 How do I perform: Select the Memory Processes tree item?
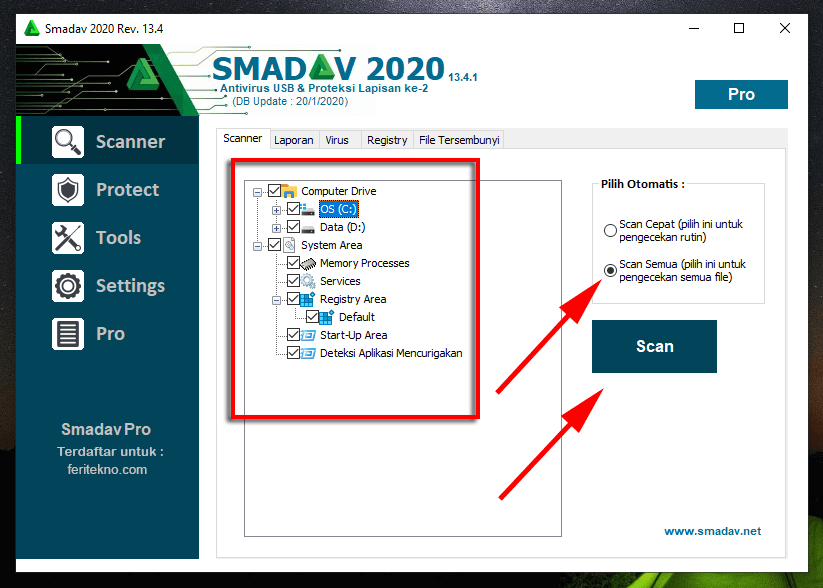point(365,264)
